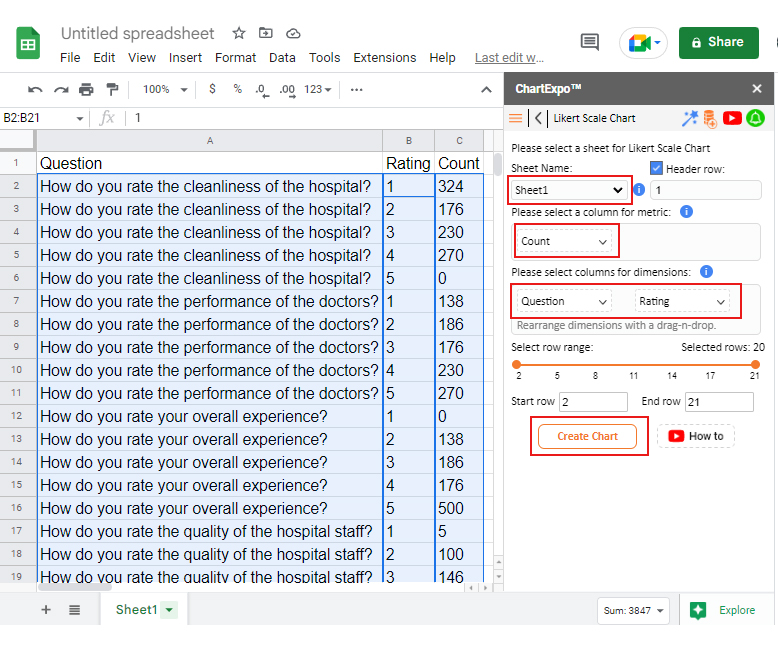Format as percent

click(x=238, y=89)
